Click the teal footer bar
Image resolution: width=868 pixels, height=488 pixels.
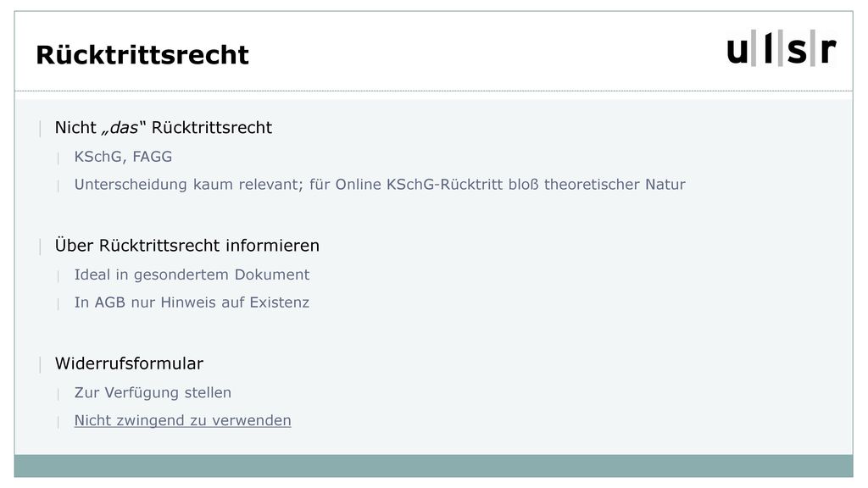click(433, 466)
